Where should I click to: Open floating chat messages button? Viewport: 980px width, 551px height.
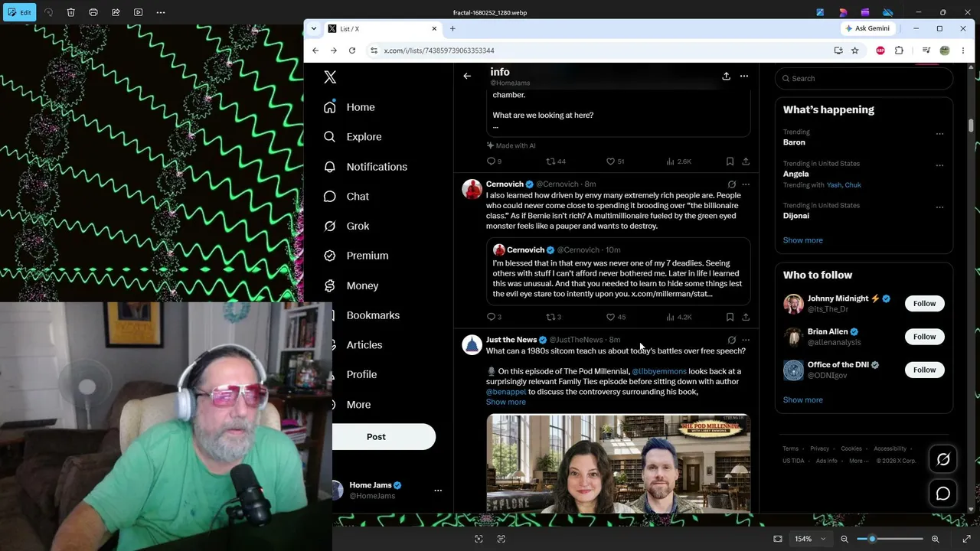(x=943, y=494)
